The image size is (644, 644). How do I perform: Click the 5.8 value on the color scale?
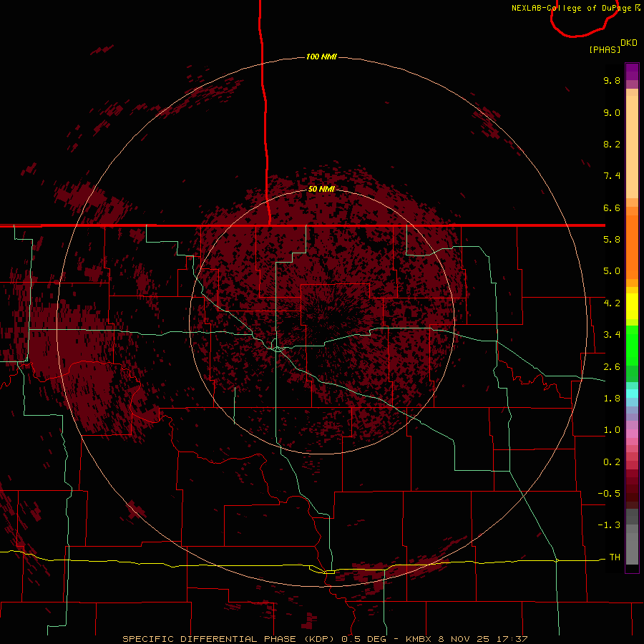click(612, 240)
